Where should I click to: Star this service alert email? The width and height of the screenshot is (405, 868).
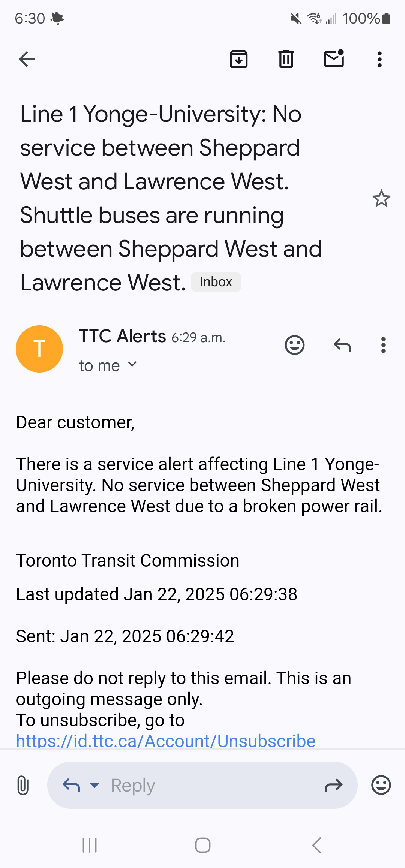pos(381,199)
